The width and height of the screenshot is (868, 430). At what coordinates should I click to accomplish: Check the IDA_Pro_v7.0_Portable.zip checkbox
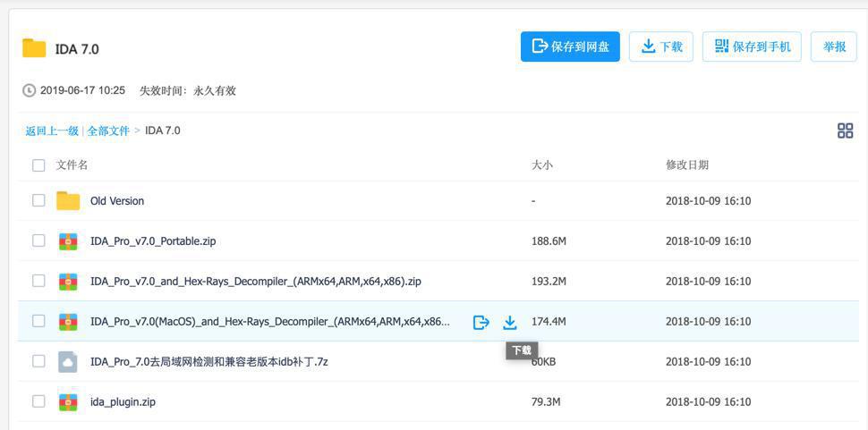click(38, 241)
